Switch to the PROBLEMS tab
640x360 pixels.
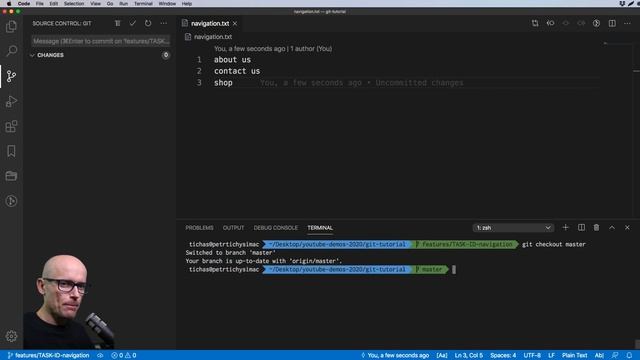pos(199,228)
